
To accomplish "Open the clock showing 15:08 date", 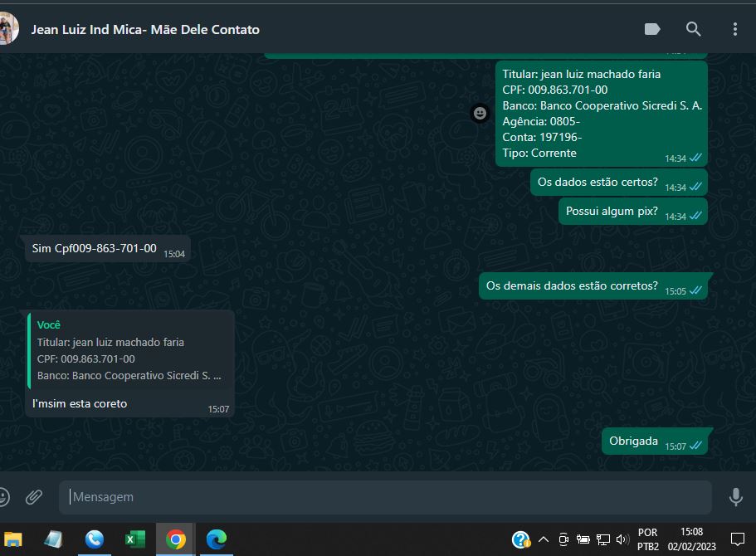I will (691, 539).
